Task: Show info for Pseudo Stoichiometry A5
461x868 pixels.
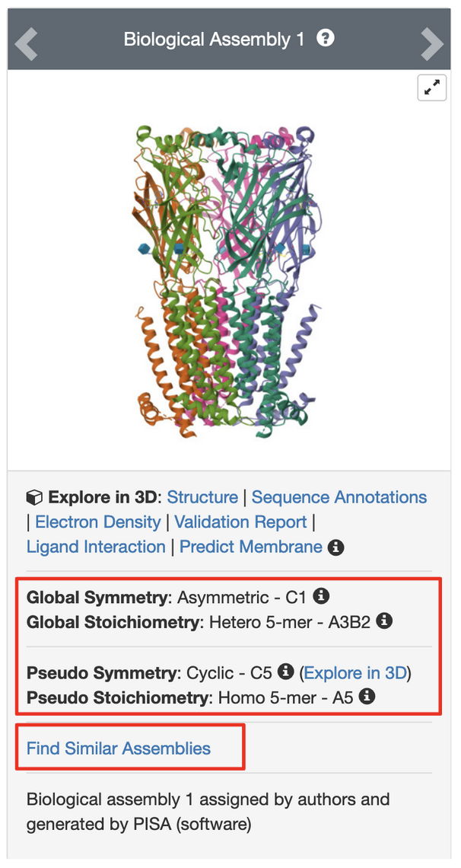Action: [367, 696]
